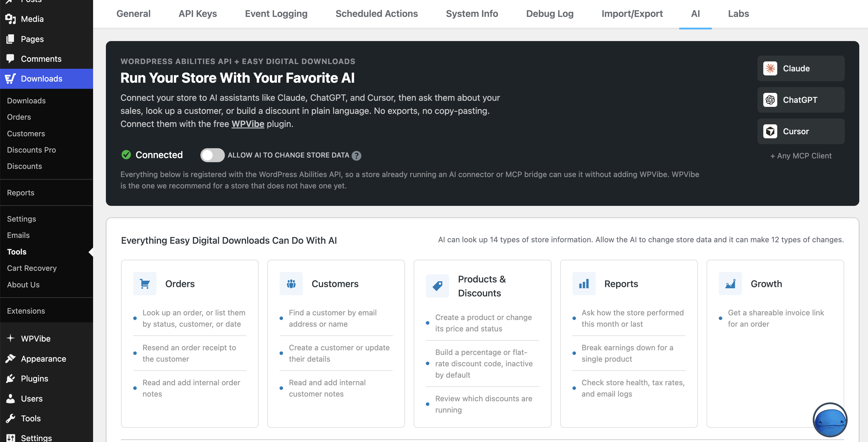Switch to the Import/Export tab
Viewport: 868px width, 442px height.
point(632,13)
